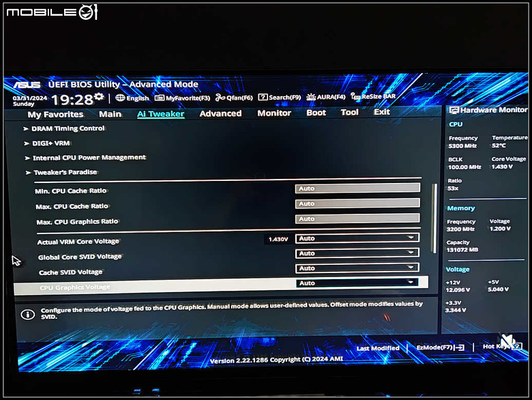Select the CPU Graphics Voltage row label
Image resolution: width=532 pixels, height=400 pixels.
click(74, 287)
